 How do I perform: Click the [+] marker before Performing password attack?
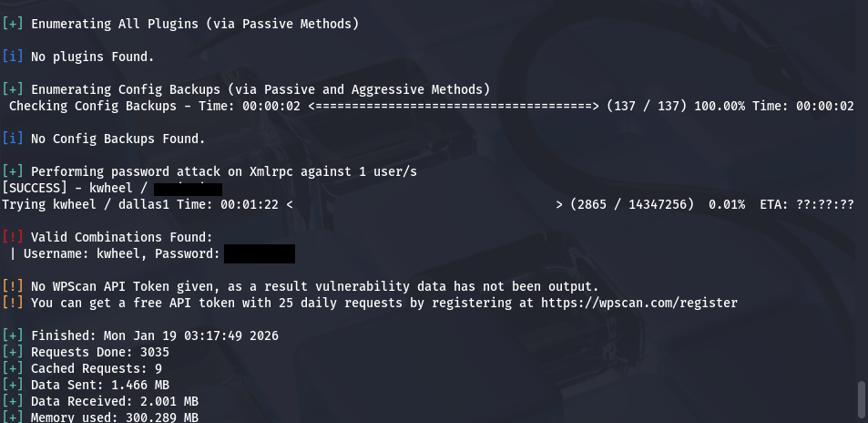13,171
